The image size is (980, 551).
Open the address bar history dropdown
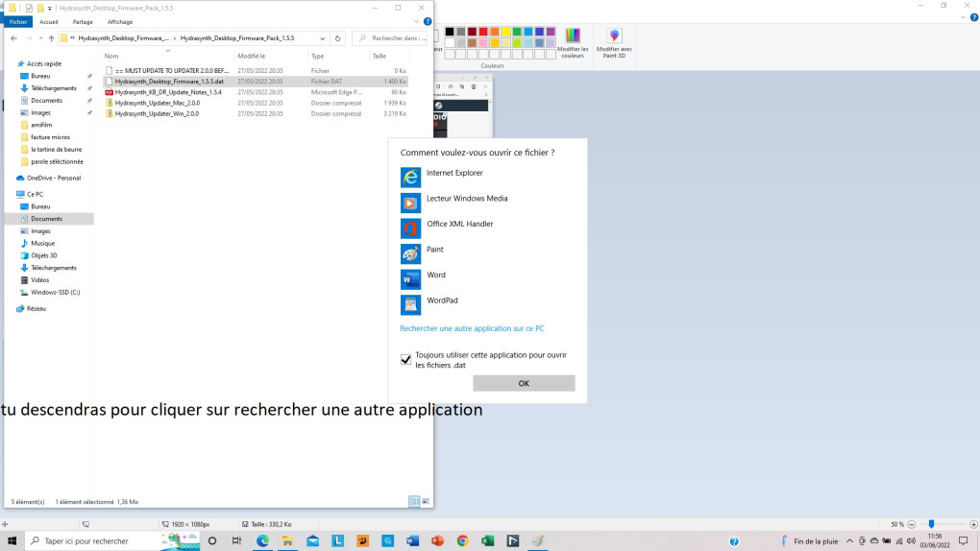click(x=322, y=38)
